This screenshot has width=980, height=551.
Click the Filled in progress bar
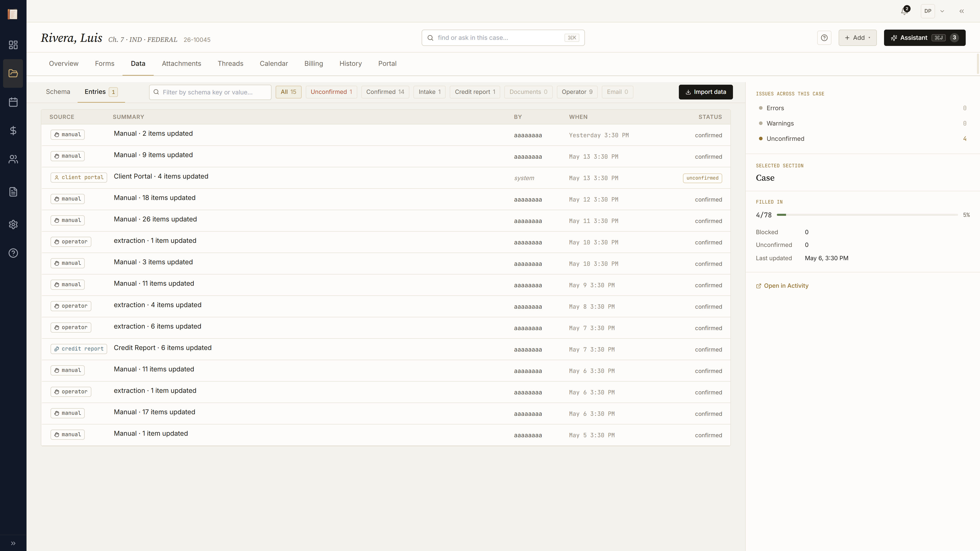(x=867, y=215)
